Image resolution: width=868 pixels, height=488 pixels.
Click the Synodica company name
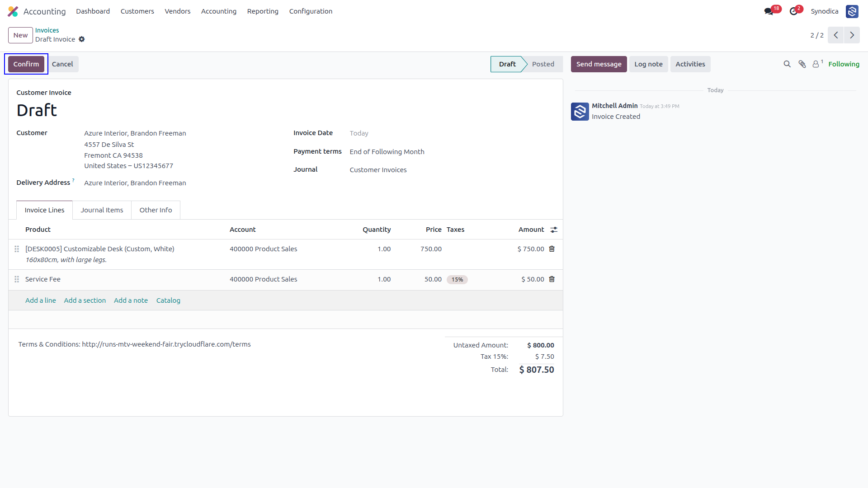click(824, 11)
